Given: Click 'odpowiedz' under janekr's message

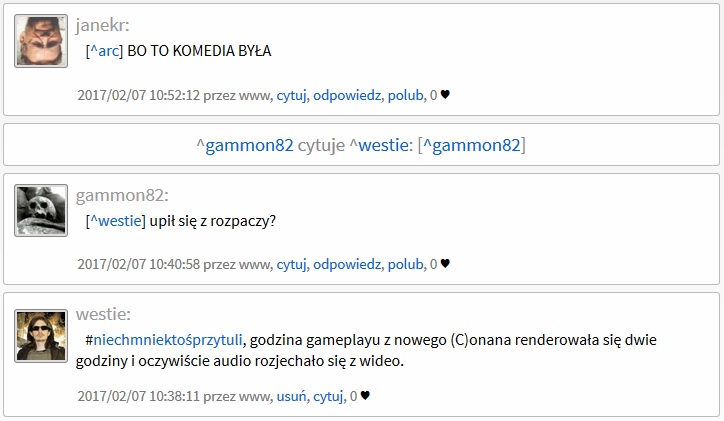Looking at the screenshot, I should (347, 96).
